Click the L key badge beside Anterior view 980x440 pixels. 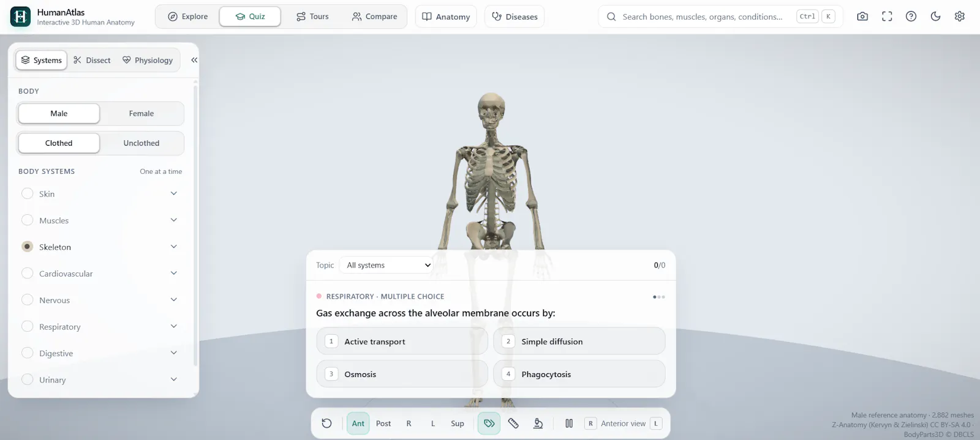(656, 423)
